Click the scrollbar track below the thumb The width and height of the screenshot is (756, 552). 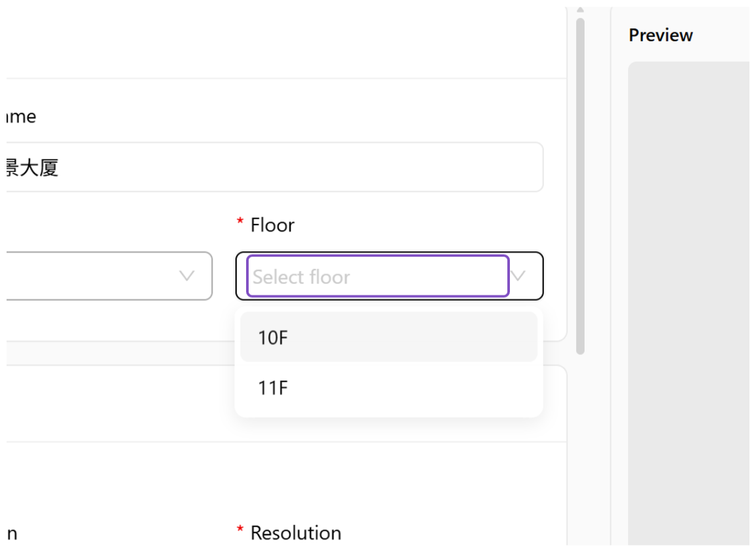pyautogui.click(x=581, y=448)
